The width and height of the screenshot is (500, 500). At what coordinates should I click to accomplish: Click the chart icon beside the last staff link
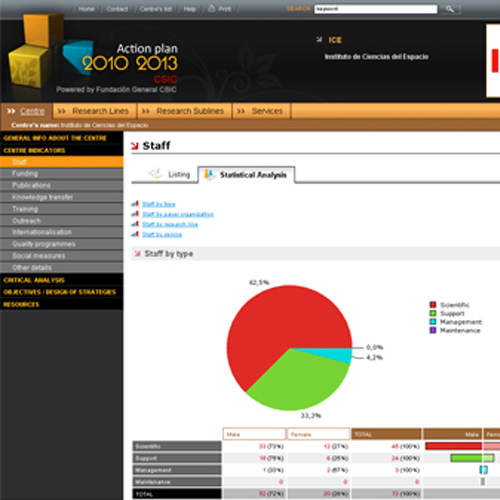pos(135,234)
